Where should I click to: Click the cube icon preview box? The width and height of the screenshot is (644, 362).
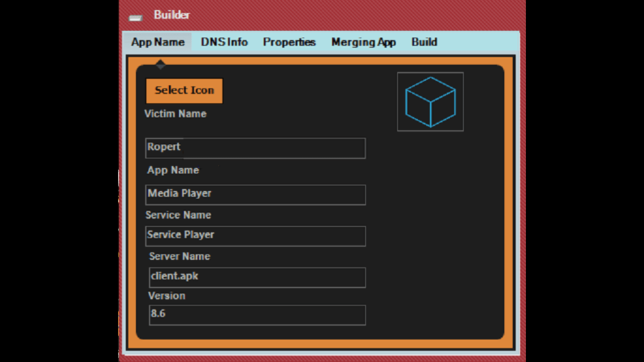click(430, 102)
